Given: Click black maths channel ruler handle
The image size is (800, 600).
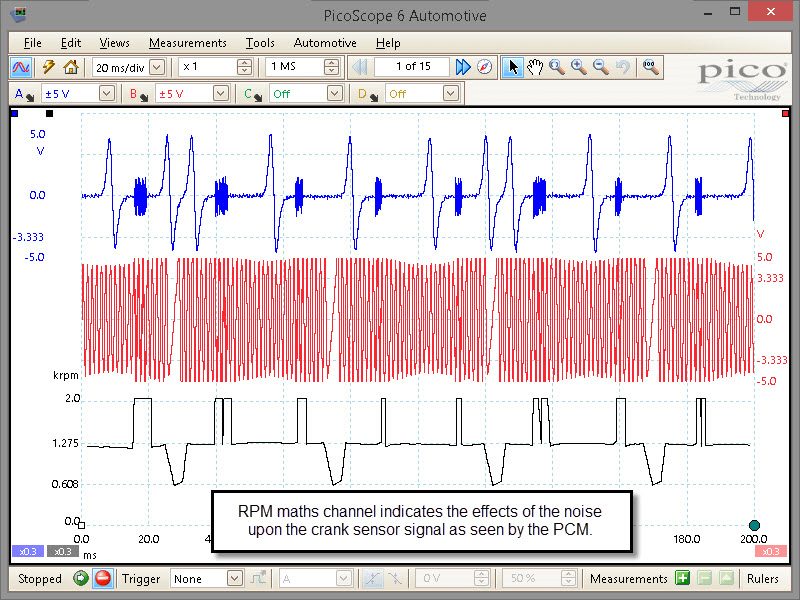Looking at the screenshot, I should tap(49, 113).
